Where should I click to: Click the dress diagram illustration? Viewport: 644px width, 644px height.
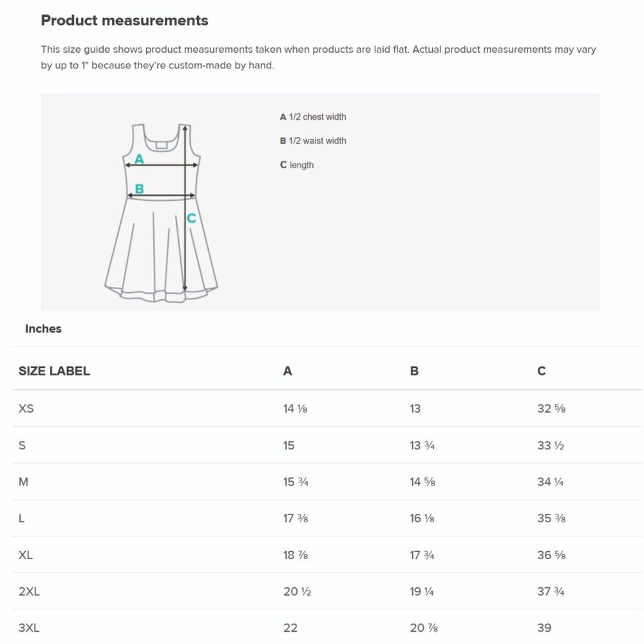coord(161,213)
